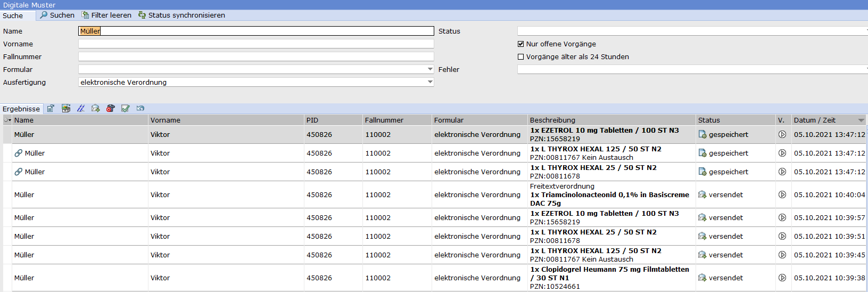Click the send-with-green-arrow icon
Image resolution: width=868 pixels, height=292 pixels.
(x=96, y=108)
